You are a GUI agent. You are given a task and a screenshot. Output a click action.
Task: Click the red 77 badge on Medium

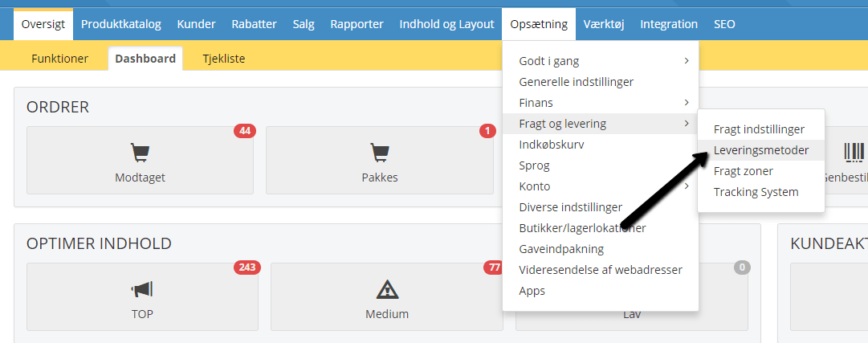click(492, 267)
